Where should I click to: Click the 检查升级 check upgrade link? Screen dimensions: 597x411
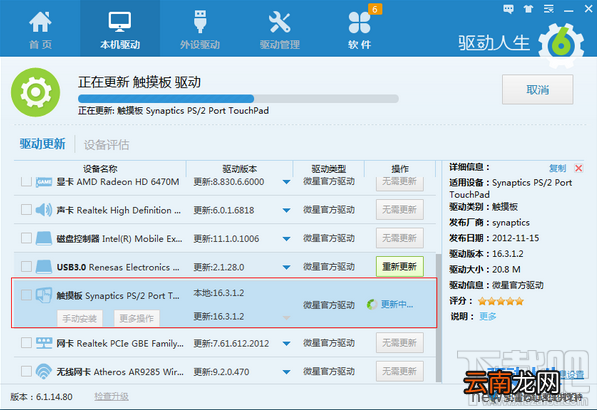click(111, 397)
